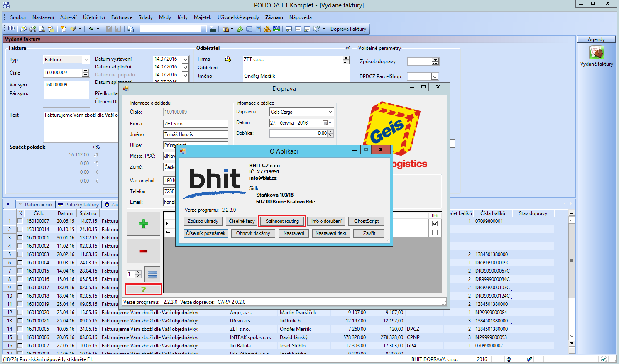This screenshot has height=364, width=619.
Task: Open the DPDCZ ParcelShop dropdown
Action: 435,76
